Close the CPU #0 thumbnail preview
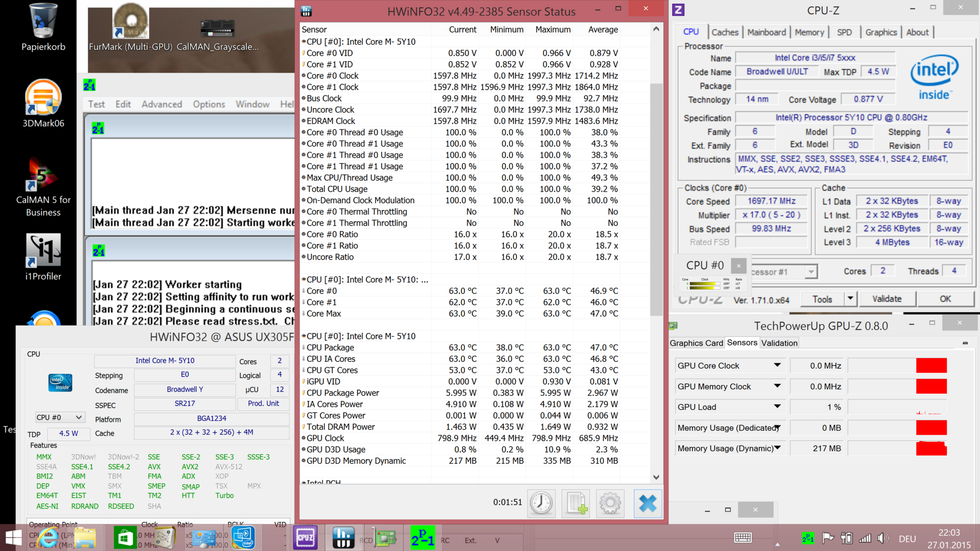Viewport: 980px width, 551px height. (739, 265)
